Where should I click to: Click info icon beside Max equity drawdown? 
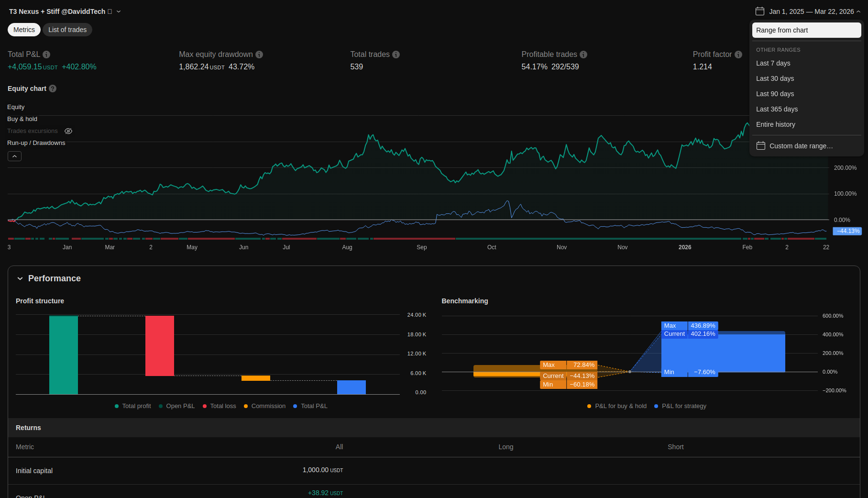click(x=259, y=55)
